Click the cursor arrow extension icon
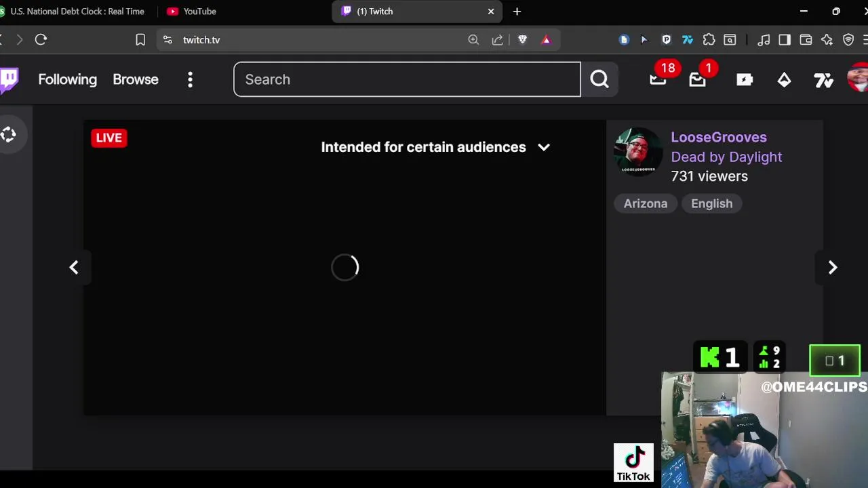The image size is (868, 488). click(x=644, y=40)
